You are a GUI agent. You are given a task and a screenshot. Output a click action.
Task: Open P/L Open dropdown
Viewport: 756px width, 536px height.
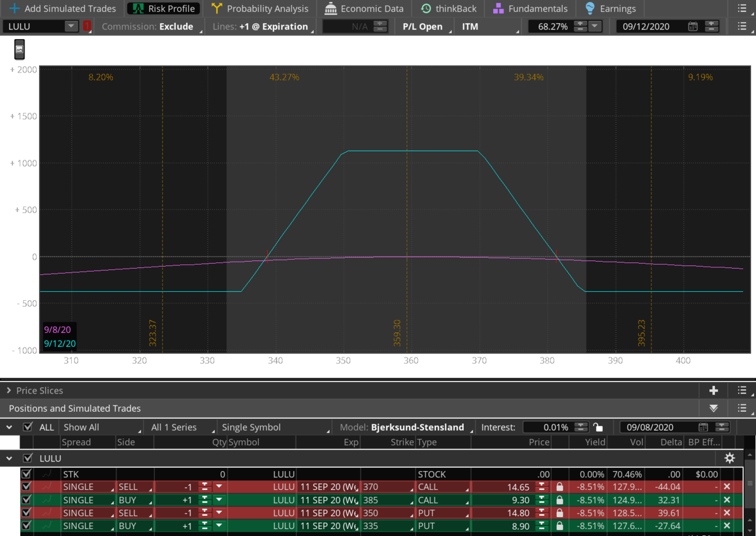coord(426,26)
